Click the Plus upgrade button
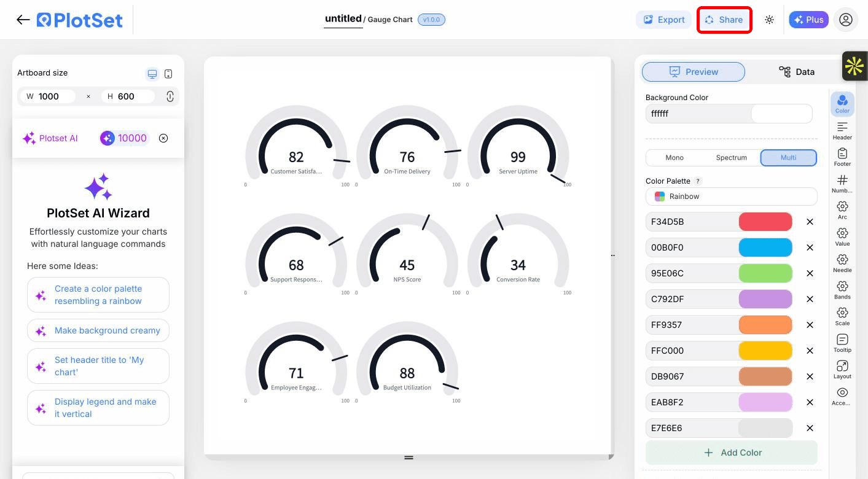 (x=808, y=20)
